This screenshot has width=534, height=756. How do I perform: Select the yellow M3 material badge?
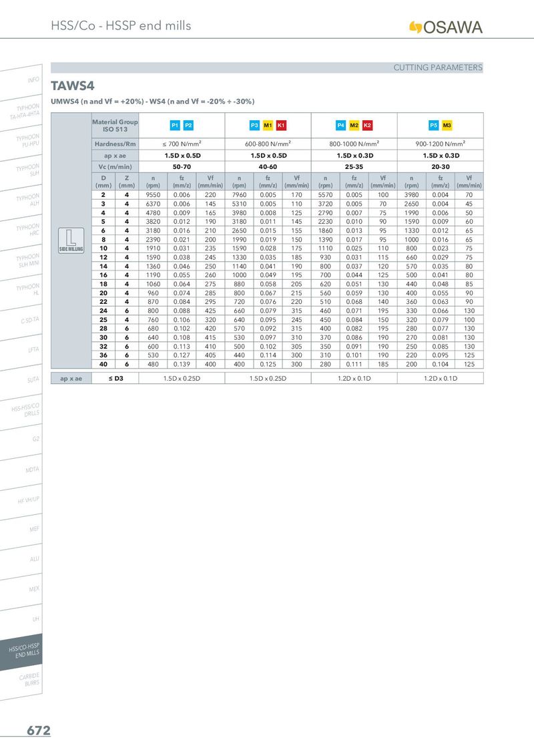(x=447, y=126)
